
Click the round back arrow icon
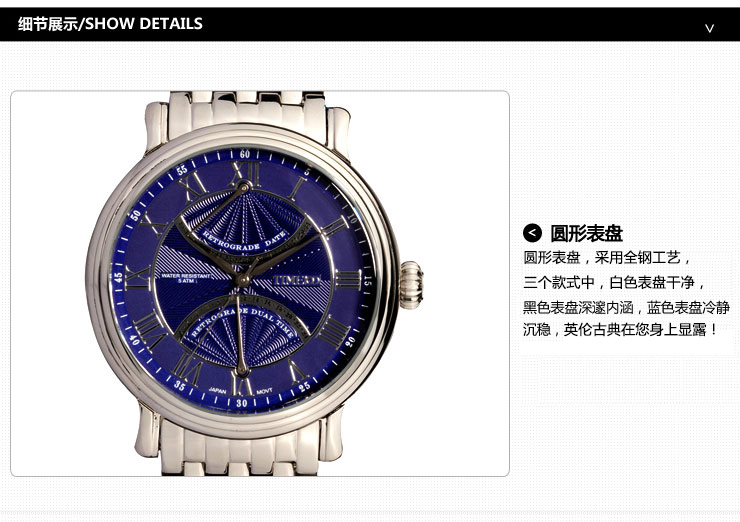(532, 233)
